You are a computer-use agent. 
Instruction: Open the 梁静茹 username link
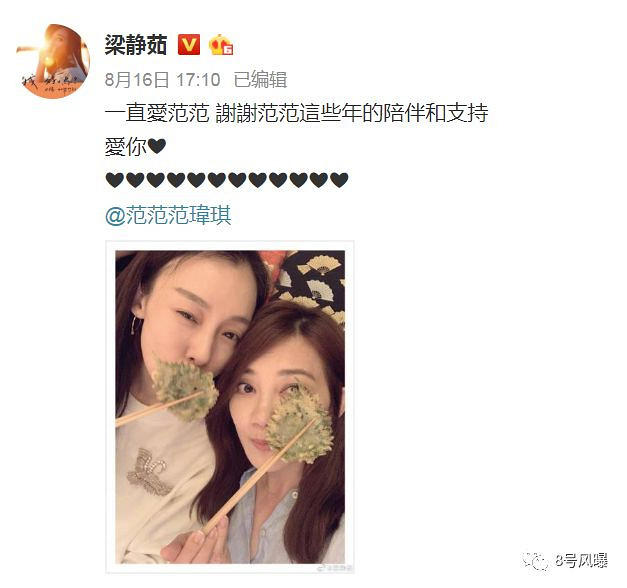(x=136, y=44)
